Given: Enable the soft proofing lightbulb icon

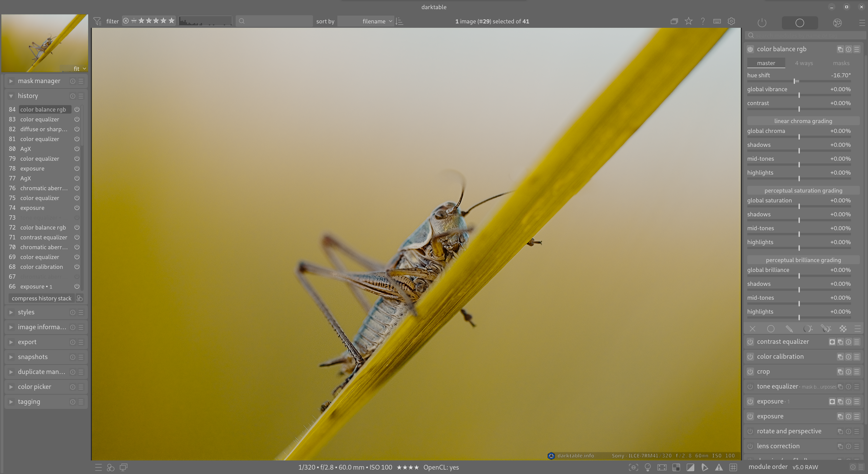Looking at the screenshot, I should click(x=648, y=468).
